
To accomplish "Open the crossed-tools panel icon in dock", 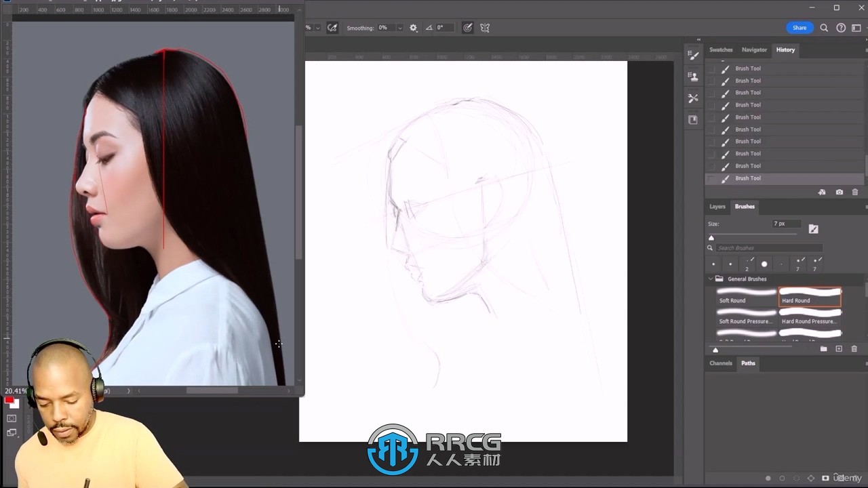I will pyautogui.click(x=693, y=98).
